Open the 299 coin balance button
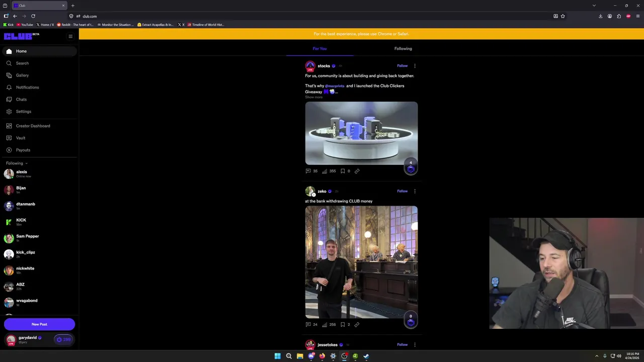This screenshot has width=644, height=362. (64, 339)
